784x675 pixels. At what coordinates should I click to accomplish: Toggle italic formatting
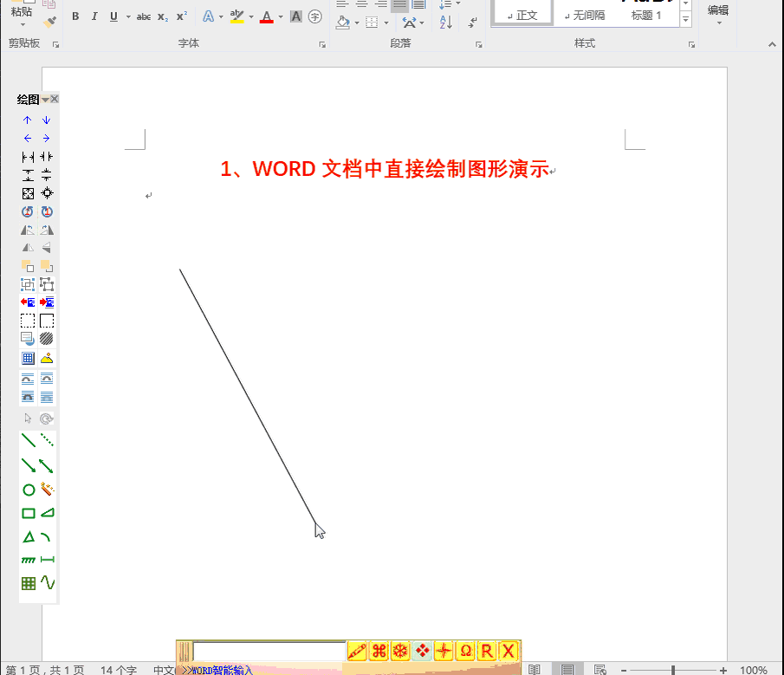coord(94,16)
